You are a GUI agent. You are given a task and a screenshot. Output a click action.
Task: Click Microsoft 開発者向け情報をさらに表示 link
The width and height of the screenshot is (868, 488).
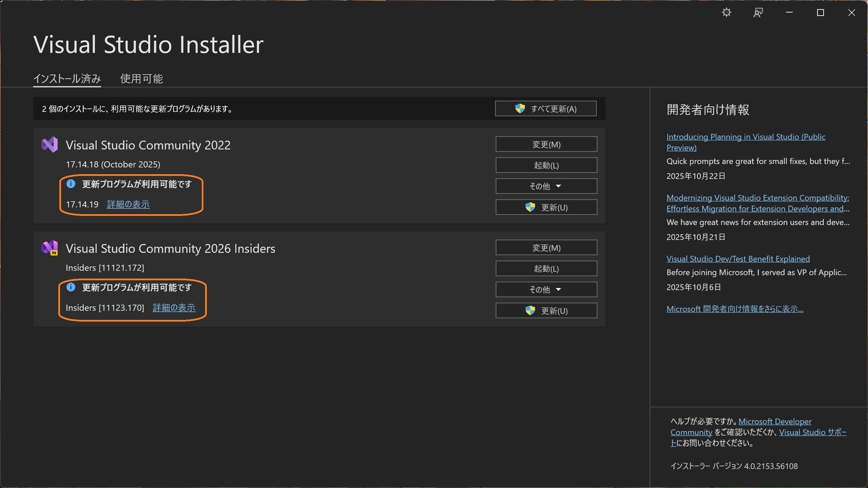tap(735, 309)
